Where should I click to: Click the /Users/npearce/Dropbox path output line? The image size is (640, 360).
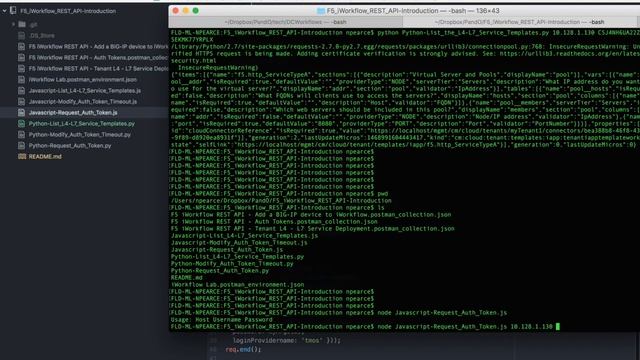tap(281, 200)
